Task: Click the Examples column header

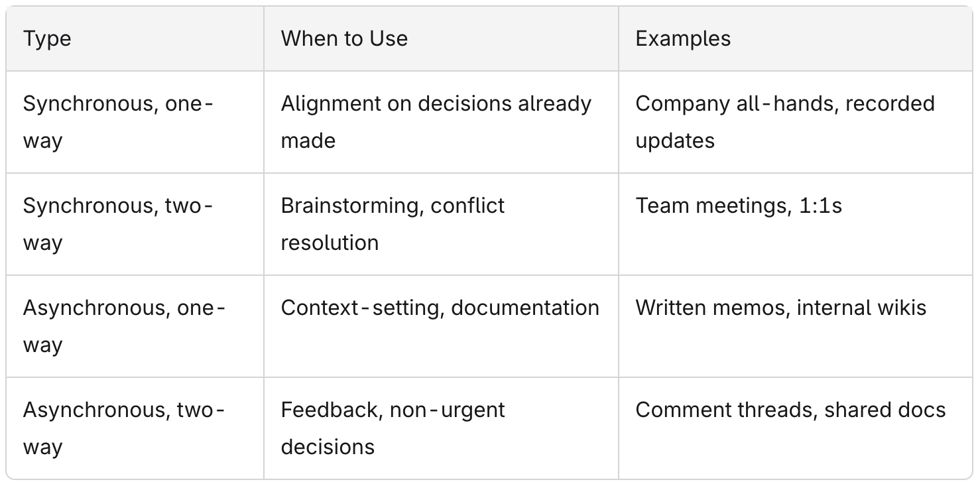Action: point(796,38)
